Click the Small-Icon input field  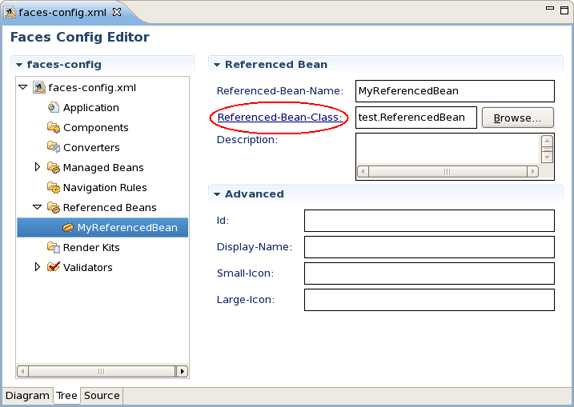[x=429, y=273]
